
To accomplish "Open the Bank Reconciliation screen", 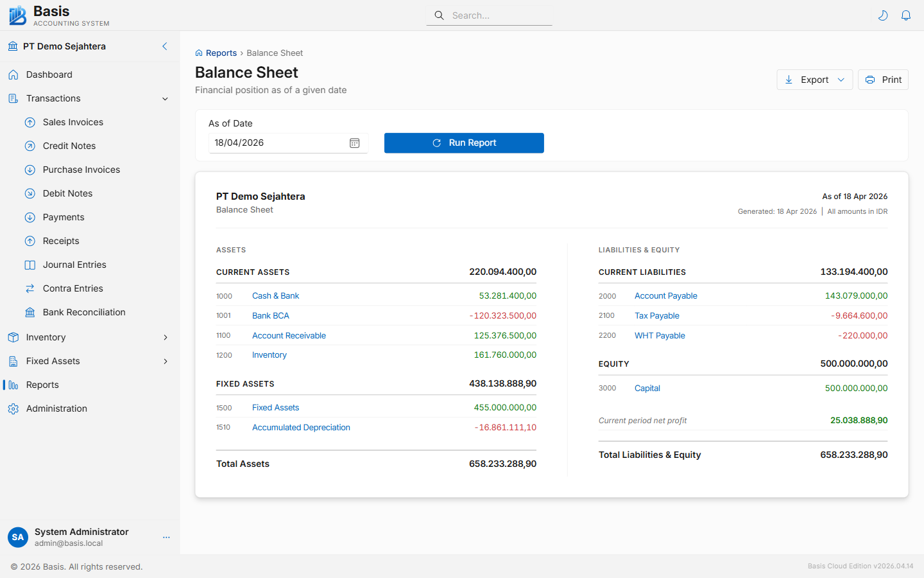I will click(x=83, y=312).
